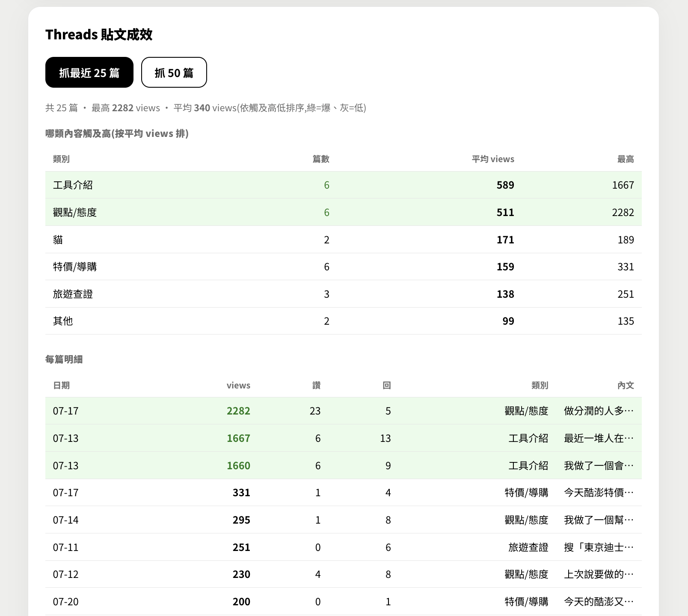Screen dimensions: 688x616
Task: Open post text 今天的酷澎又…
Action: 599,601
